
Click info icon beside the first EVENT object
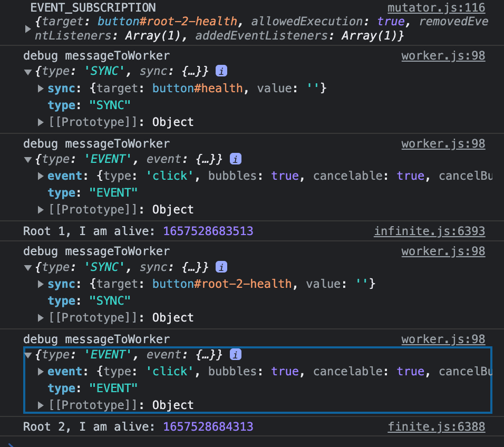pos(236,159)
